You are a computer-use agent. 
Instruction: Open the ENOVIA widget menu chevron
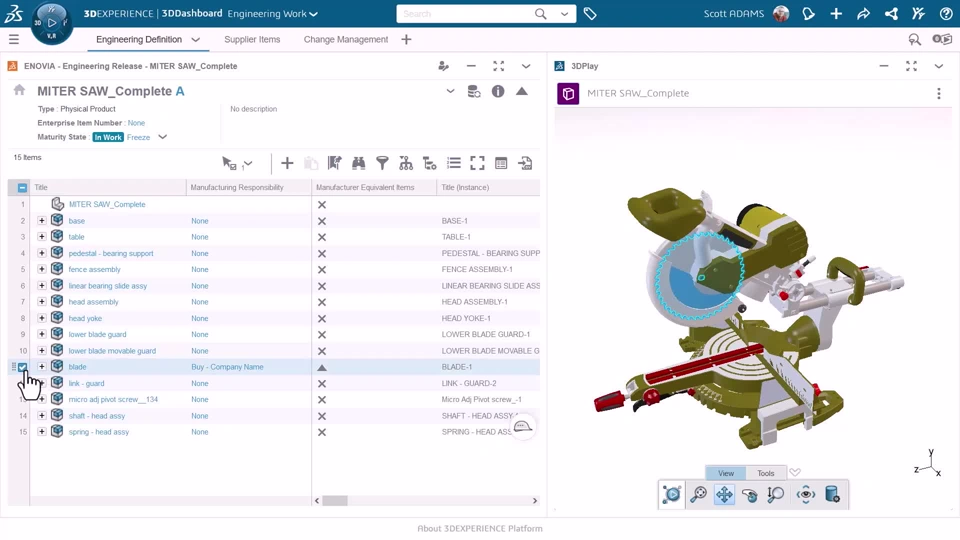pos(526,66)
